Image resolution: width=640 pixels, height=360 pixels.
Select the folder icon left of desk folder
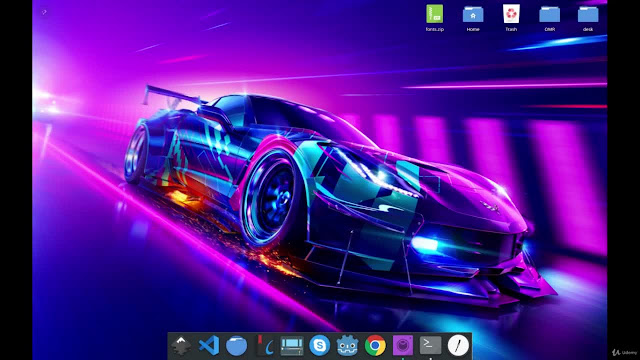point(549,14)
